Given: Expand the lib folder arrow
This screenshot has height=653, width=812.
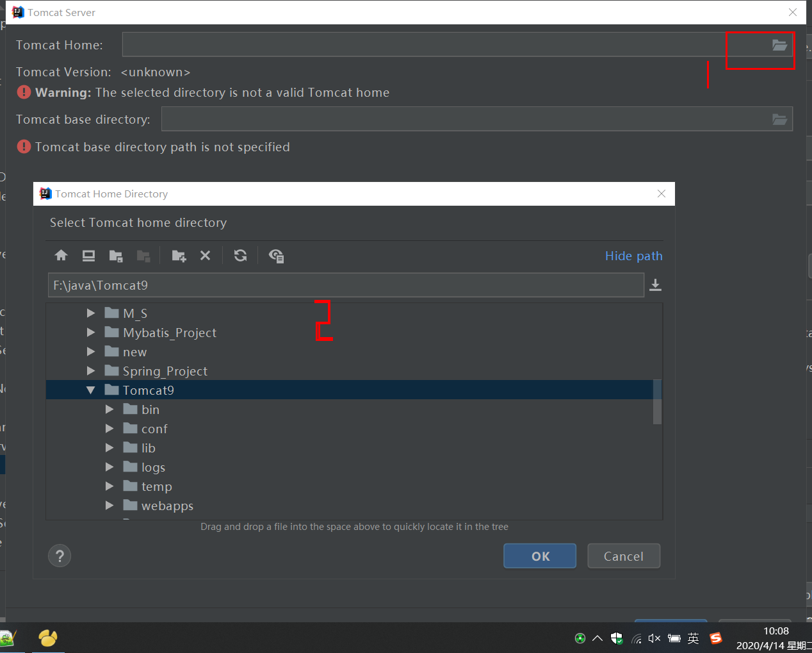Looking at the screenshot, I should [x=110, y=447].
